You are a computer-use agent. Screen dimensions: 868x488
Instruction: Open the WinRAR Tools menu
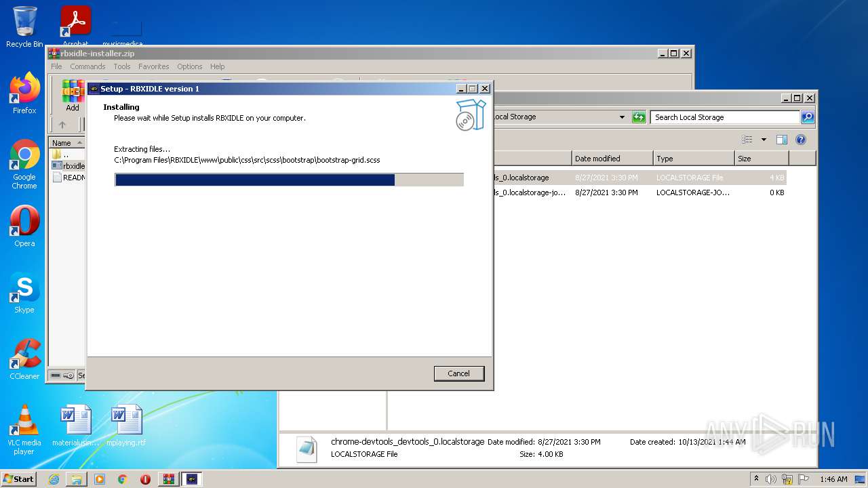coord(122,66)
